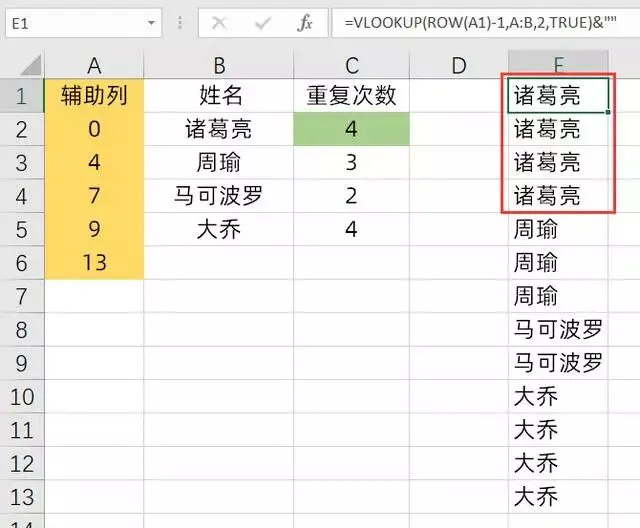Select row 2 header
Screen dimensions: 640x528
[22, 129]
